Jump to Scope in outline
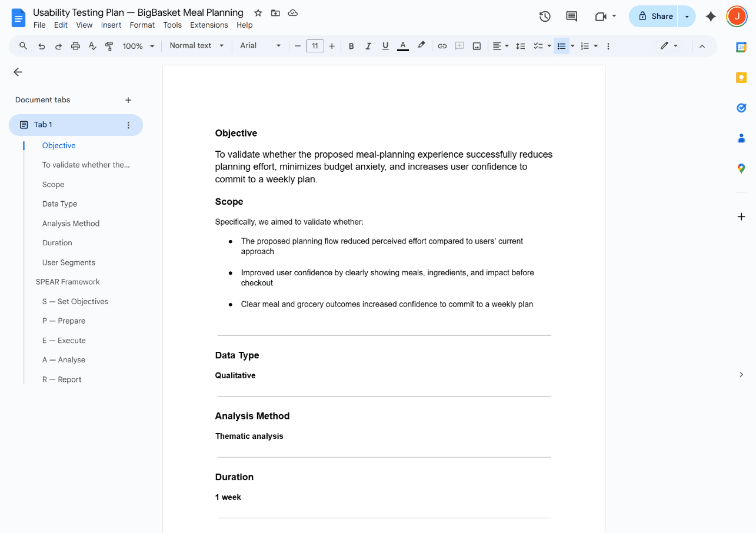The width and height of the screenshot is (756, 533). [x=53, y=184]
